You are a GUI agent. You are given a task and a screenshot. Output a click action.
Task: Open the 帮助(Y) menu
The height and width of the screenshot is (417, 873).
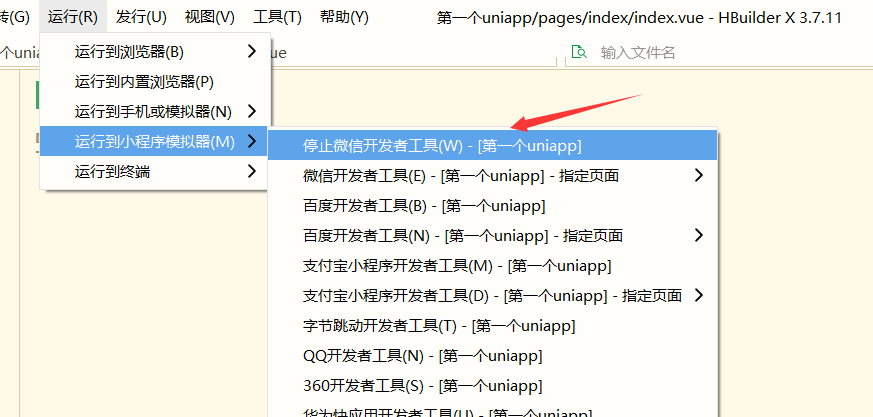tap(344, 17)
